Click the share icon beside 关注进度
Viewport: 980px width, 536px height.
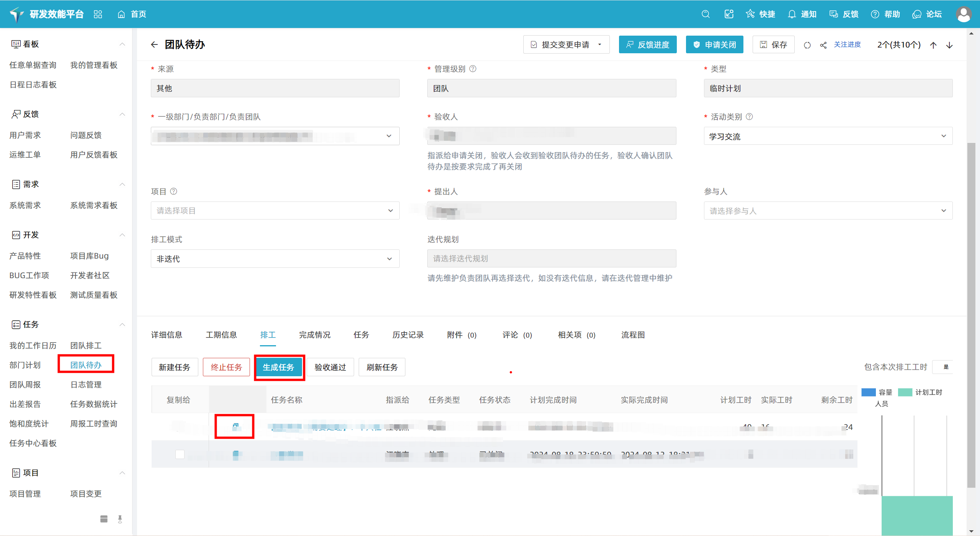click(x=823, y=45)
